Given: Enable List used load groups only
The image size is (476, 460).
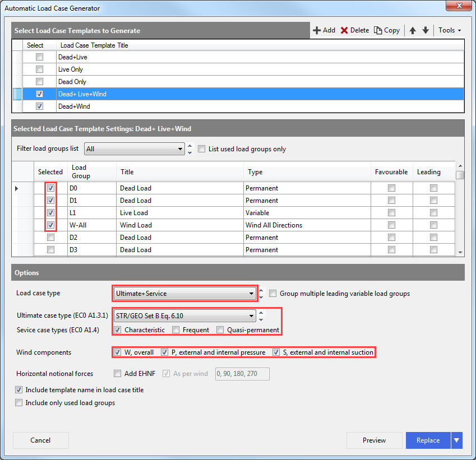Looking at the screenshot, I should 202,149.
